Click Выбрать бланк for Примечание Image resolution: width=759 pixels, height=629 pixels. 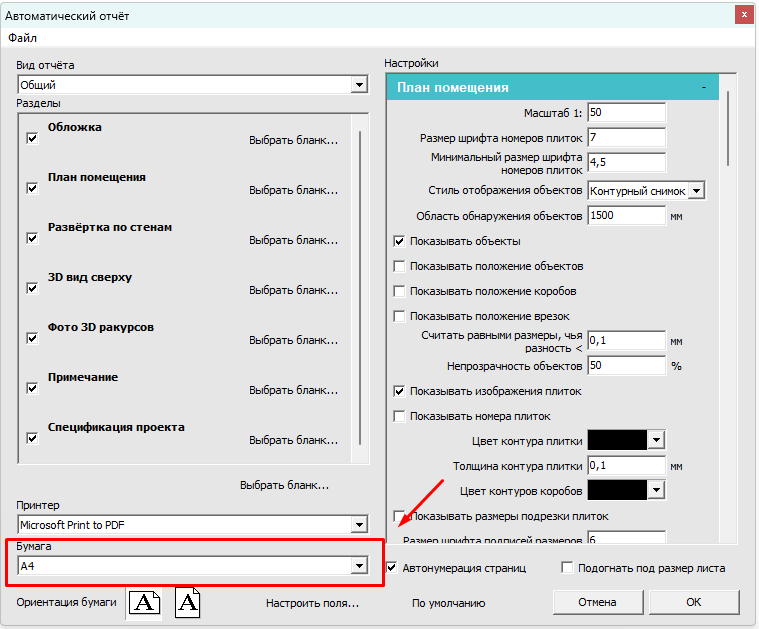[293, 390]
